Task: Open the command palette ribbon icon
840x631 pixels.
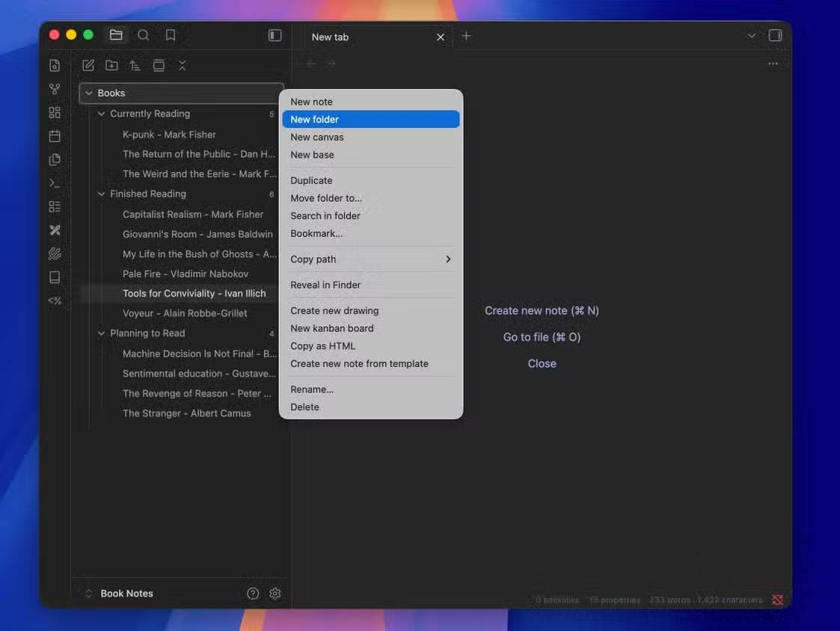Action: [x=55, y=183]
